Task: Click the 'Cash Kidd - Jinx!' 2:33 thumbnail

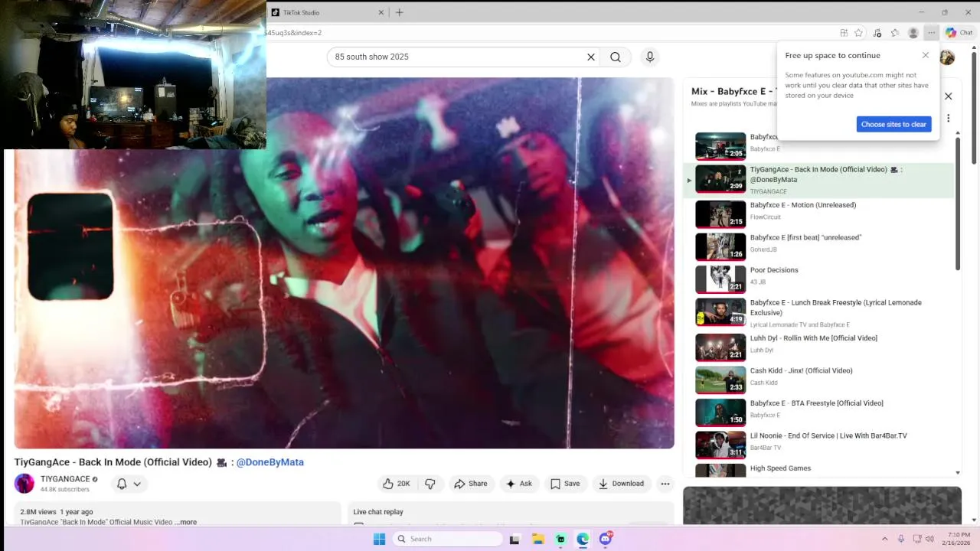Action: [720, 380]
